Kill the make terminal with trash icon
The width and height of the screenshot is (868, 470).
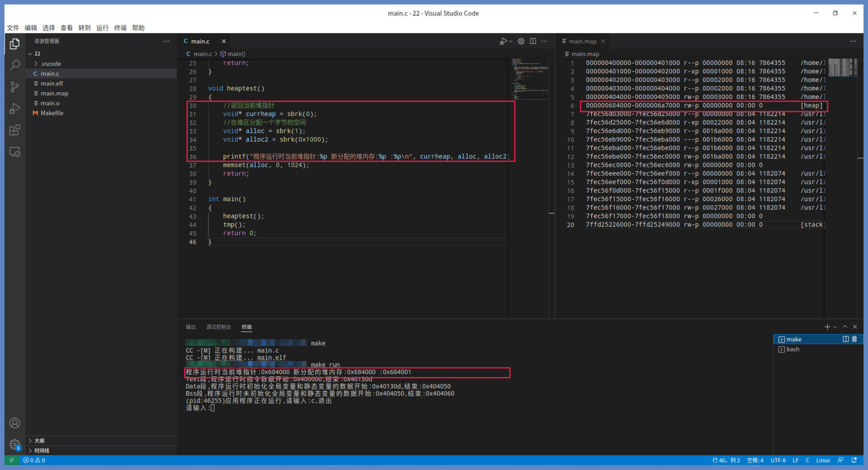coord(854,339)
